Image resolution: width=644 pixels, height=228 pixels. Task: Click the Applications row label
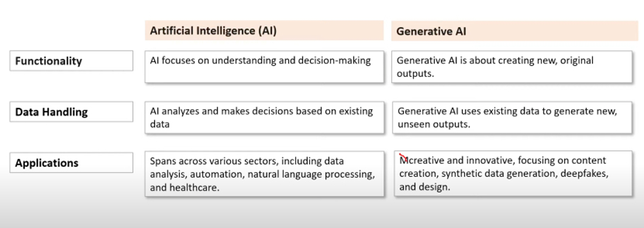[71, 162]
